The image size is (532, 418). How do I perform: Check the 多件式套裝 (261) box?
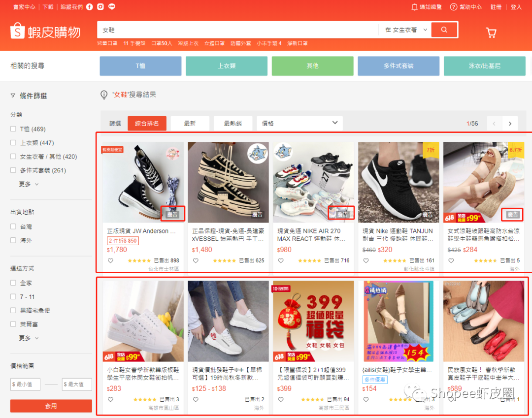coord(13,170)
